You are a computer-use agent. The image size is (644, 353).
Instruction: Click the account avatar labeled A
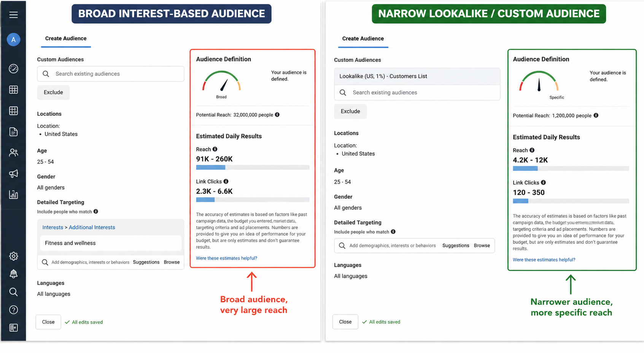click(x=13, y=40)
